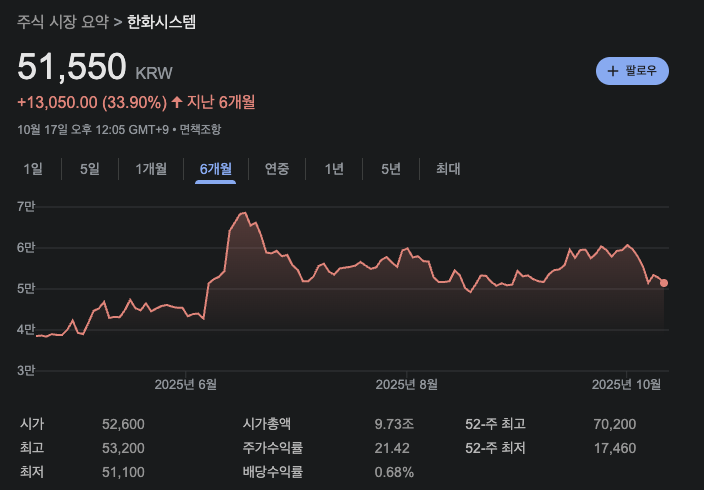Click the upward arrow beside price change
Image resolution: width=704 pixels, height=490 pixels.
[177, 101]
